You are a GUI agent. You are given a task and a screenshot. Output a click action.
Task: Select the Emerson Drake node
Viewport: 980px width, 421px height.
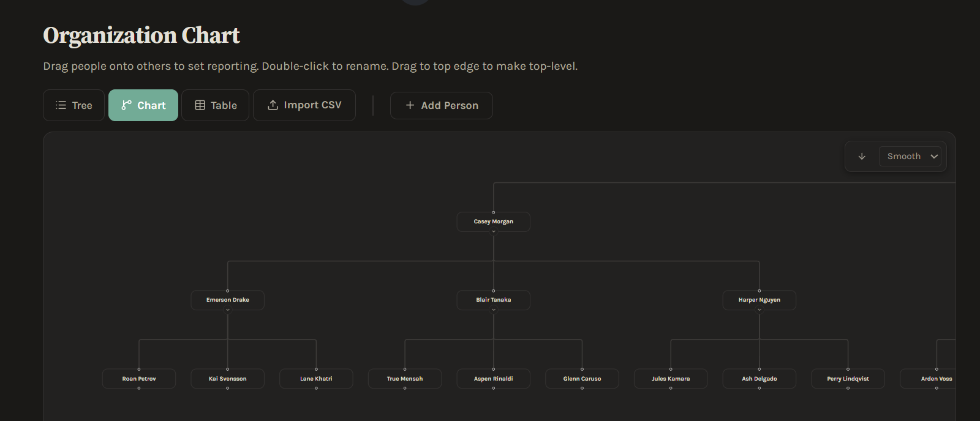[x=228, y=300]
